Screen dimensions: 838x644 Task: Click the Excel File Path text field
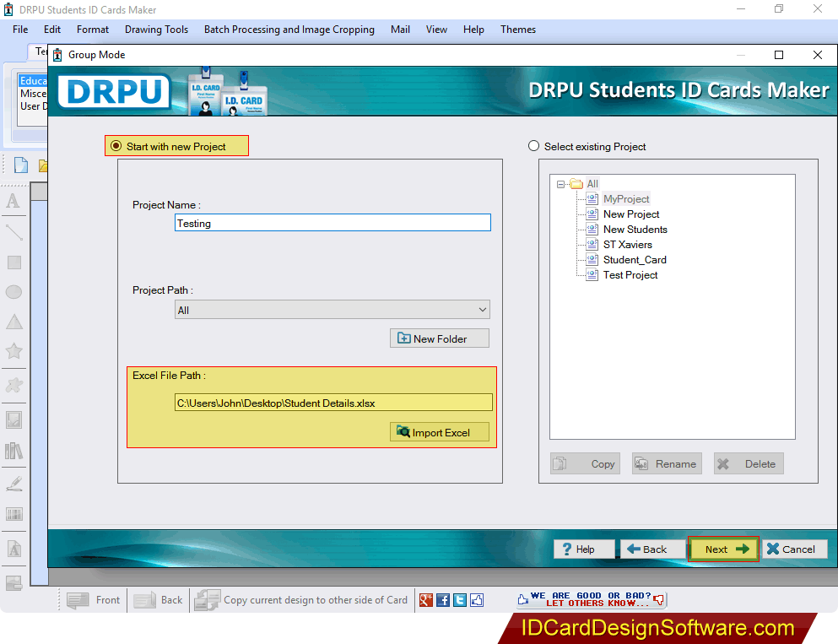[333, 403]
